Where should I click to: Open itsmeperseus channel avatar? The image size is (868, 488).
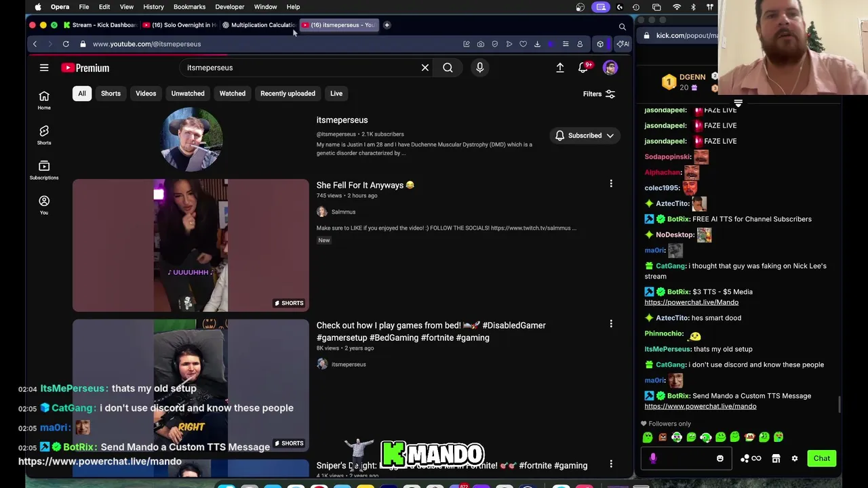[x=191, y=139]
